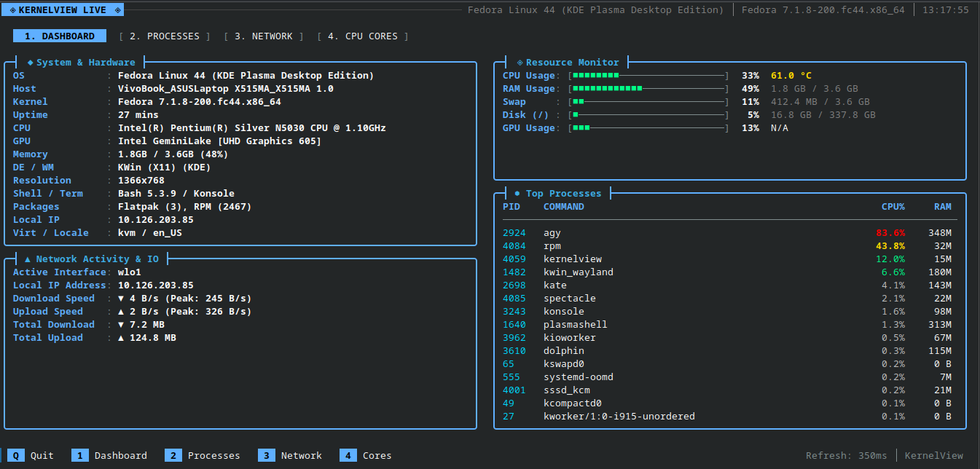The height and width of the screenshot is (469, 980).
Task: Click the Refresh: 350ms status entry
Action: 847,455
